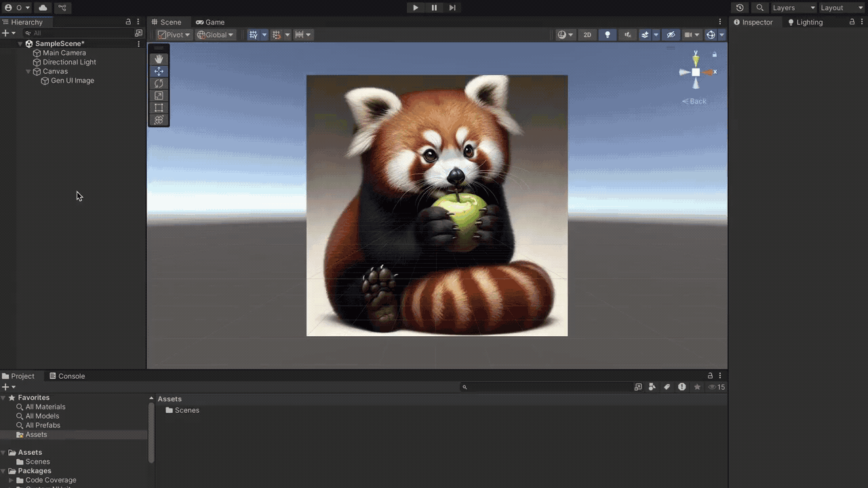Click the Back button in scene view
Viewport: 868px width, 488px height.
coord(694,101)
